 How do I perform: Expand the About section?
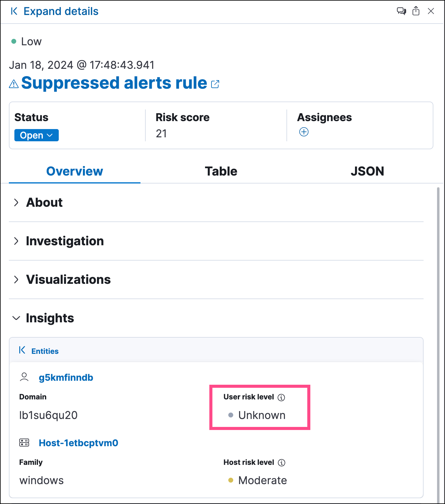17,202
